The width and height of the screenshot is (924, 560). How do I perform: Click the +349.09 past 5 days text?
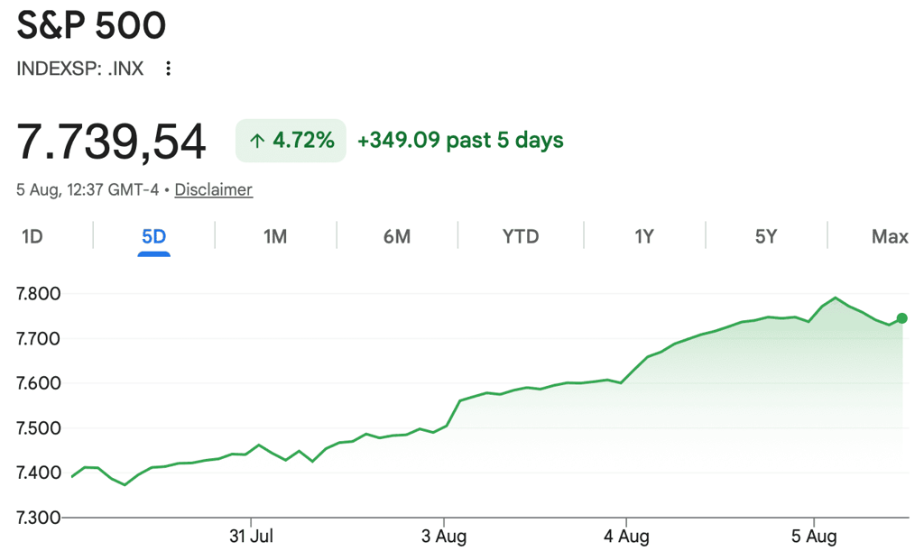(x=460, y=140)
